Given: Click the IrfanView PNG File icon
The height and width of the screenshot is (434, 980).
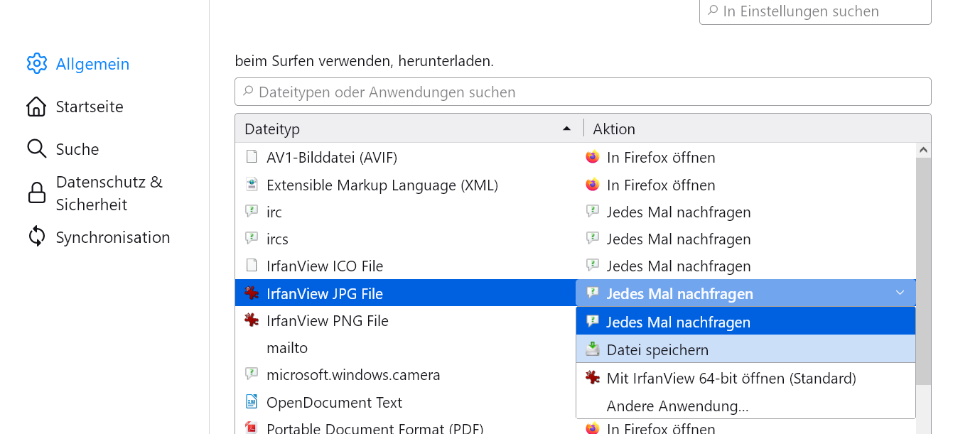Looking at the screenshot, I should click(x=252, y=320).
